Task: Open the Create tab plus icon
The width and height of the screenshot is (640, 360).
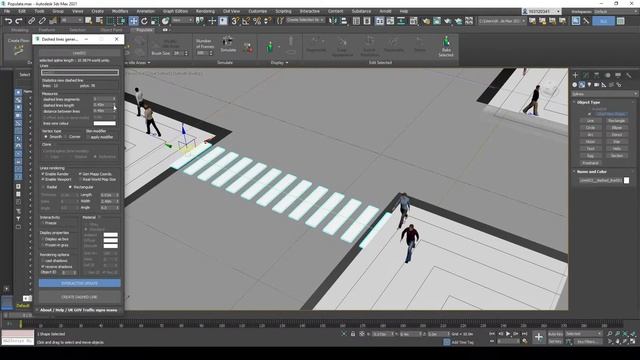Action: click(575, 75)
